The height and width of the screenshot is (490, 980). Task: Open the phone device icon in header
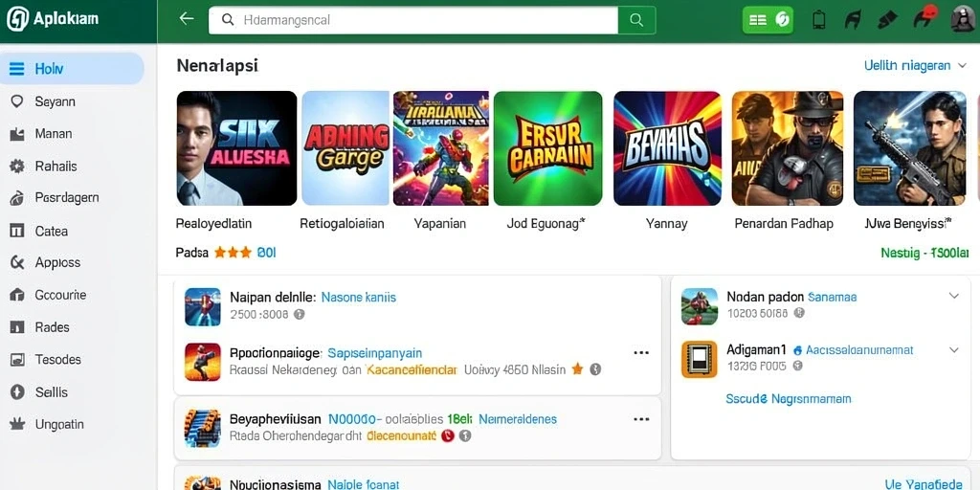pyautogui.click(x=818, y=20)
